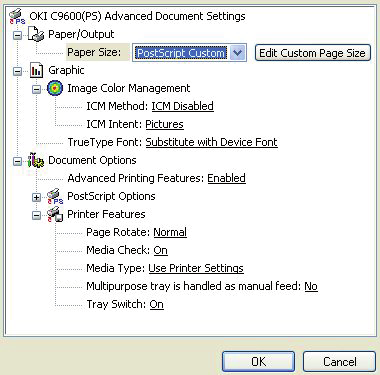Click the ICM Intent: label
The image size is (380, 375).
[114, 124]
